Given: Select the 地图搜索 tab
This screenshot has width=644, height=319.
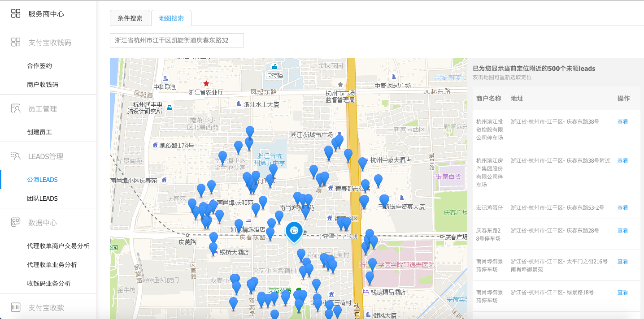Looking at the screenshot, I should (x=171, y=18).
